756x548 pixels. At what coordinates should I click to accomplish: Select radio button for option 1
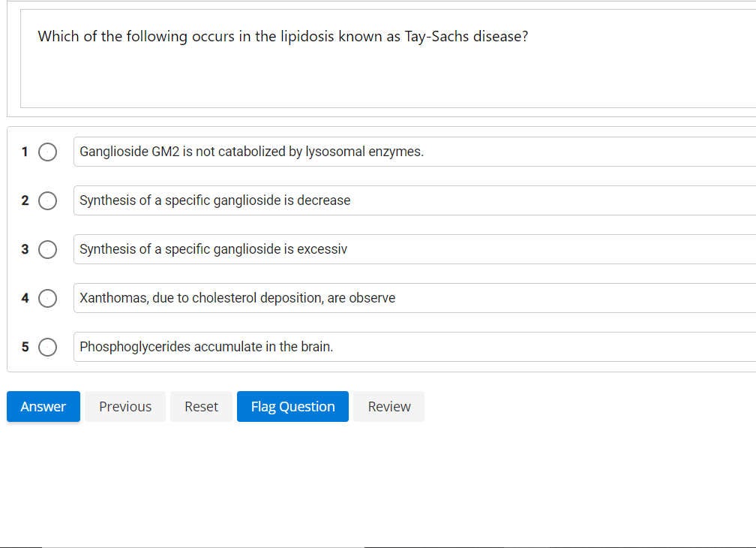(47, 152)
